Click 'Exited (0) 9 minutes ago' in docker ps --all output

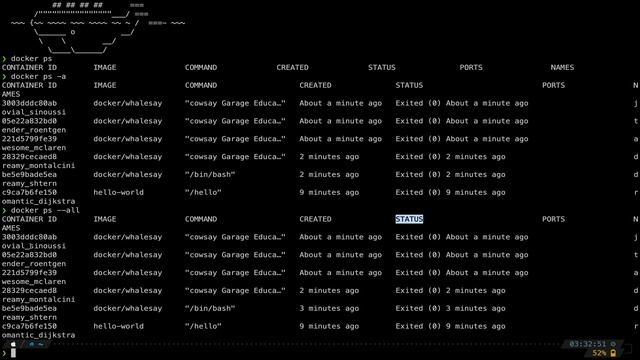450,327
